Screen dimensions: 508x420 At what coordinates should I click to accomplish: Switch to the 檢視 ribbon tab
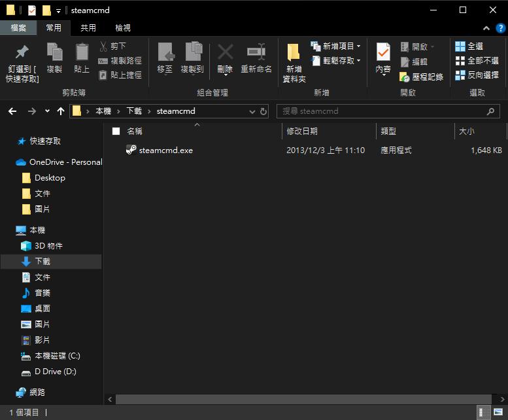(x=123, y=28)
